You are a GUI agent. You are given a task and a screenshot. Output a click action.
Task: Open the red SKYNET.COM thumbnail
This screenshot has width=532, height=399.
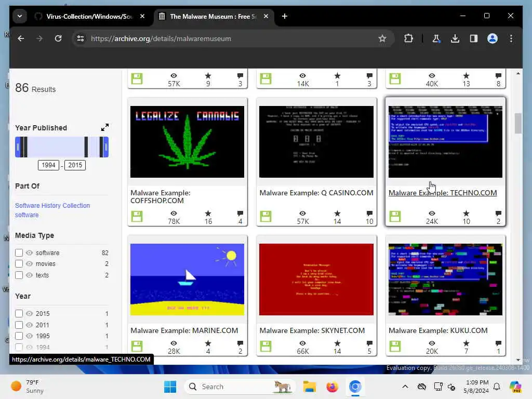click(316, 280)
